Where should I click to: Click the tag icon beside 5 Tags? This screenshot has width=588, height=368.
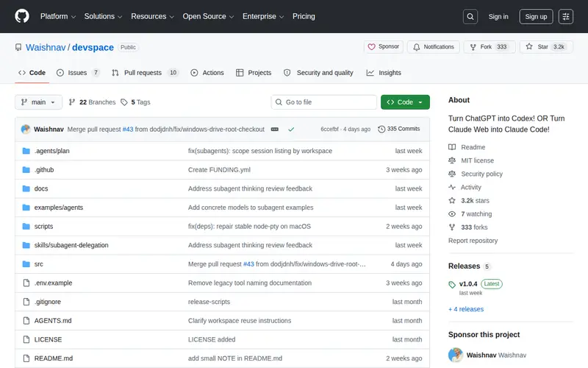pos(123,102)
